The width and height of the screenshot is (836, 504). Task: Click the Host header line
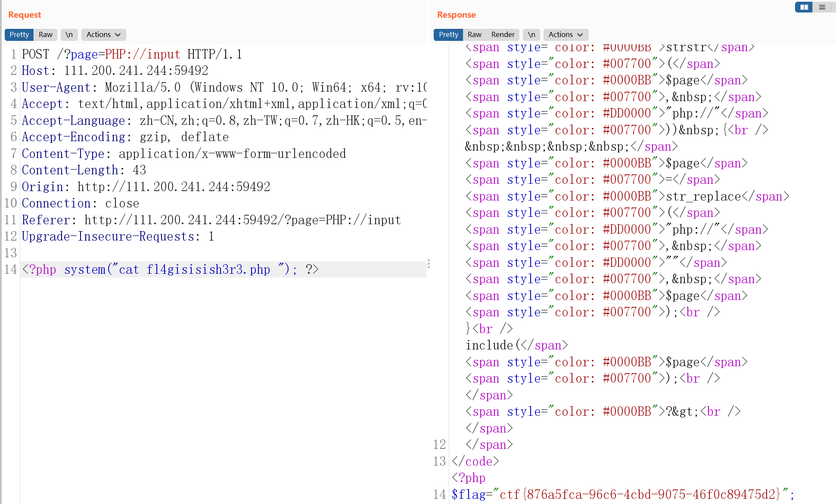(x=115, y=71)
